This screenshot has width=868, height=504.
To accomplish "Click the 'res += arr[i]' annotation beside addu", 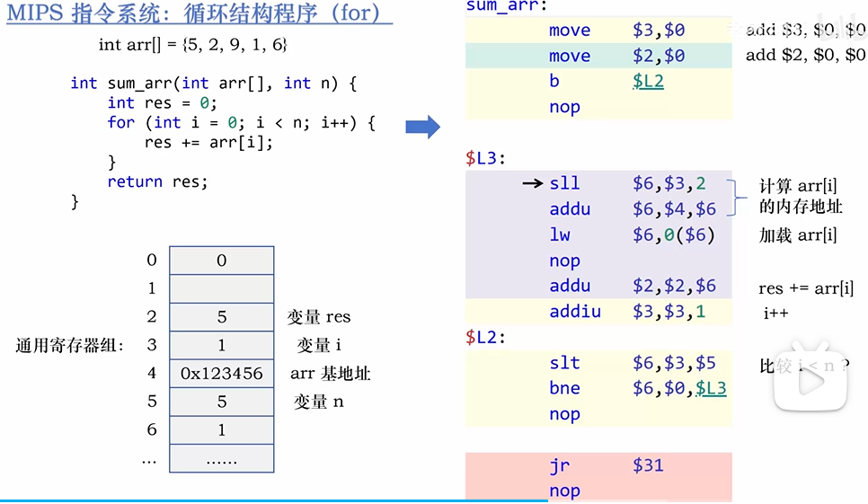I will (806, 288).
